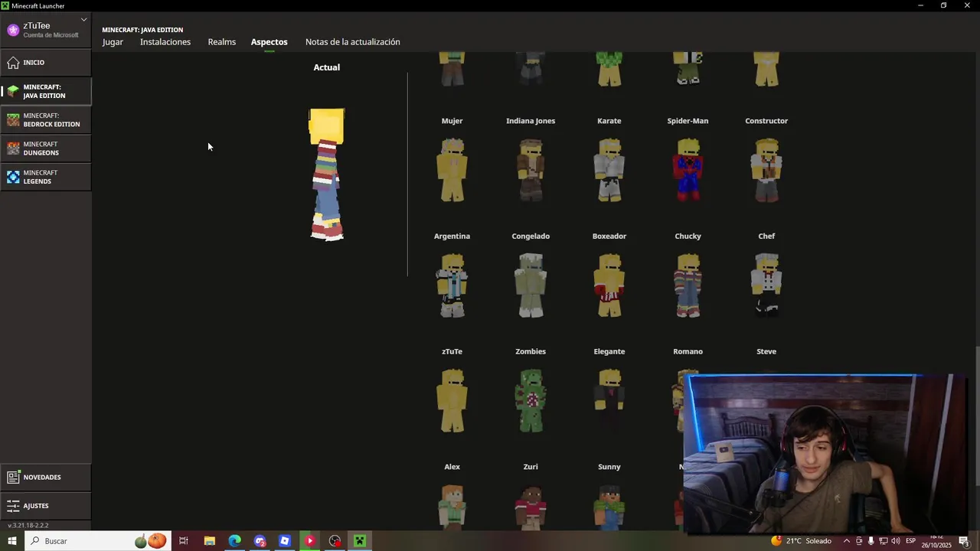
Task: Select the Chucky skin
Action: pyautogui.click(x=688, y=285)
